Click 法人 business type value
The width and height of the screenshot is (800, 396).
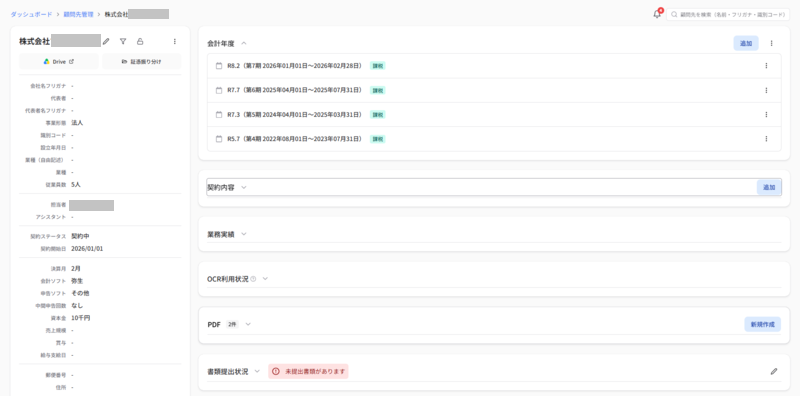click(77, 122)
